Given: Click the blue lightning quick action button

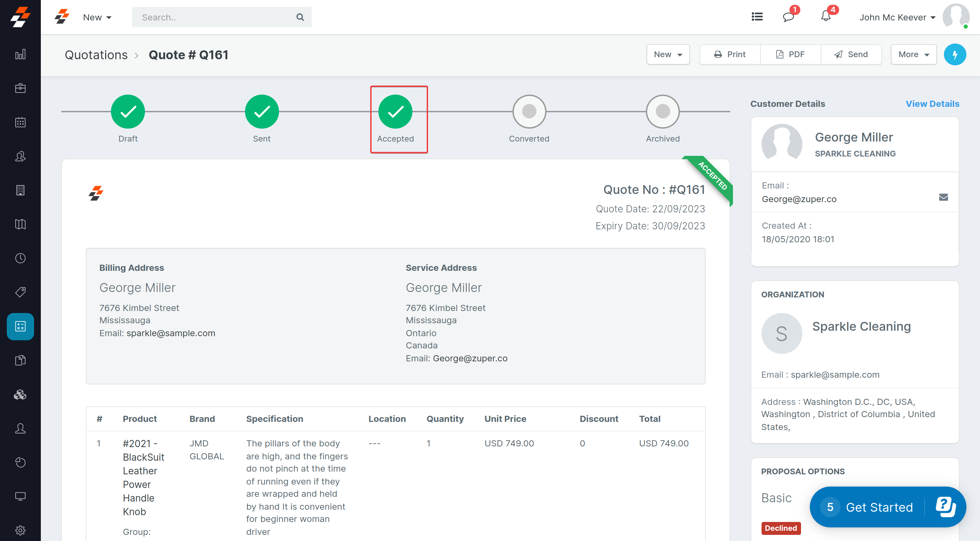Looking at the screenshot, I should click(954, 54).
